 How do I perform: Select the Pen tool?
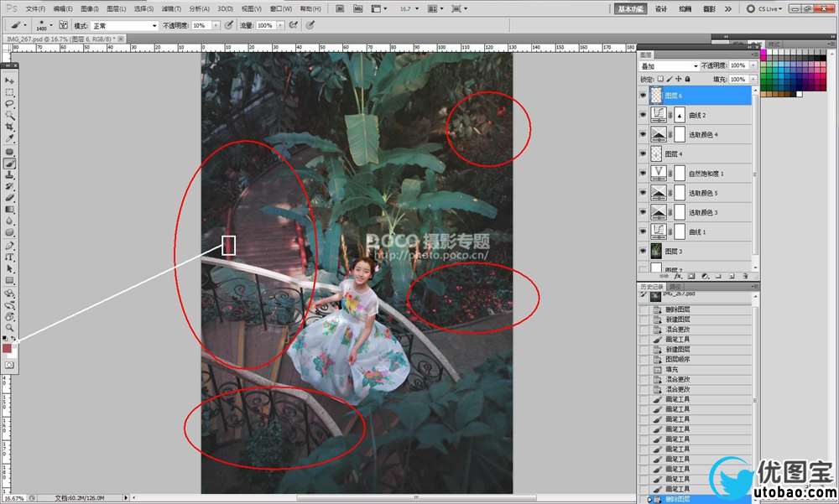point(9,246)
